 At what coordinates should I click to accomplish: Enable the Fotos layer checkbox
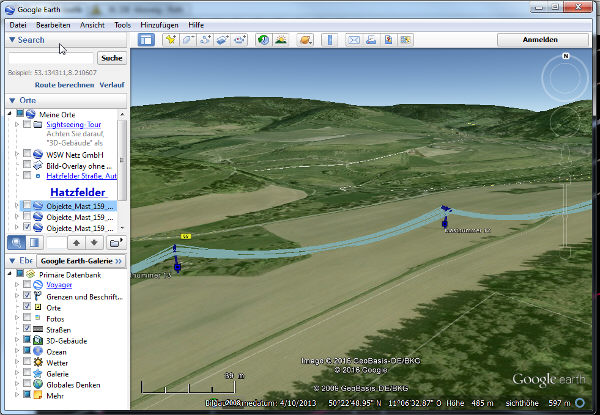click(27, 317)
